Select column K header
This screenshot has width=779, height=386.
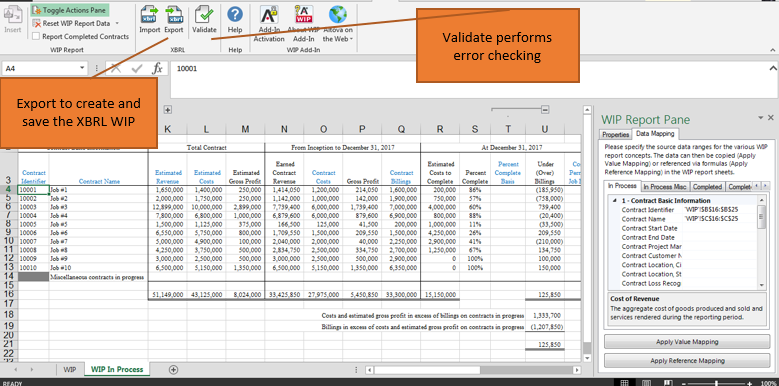[x=167, y=129]
